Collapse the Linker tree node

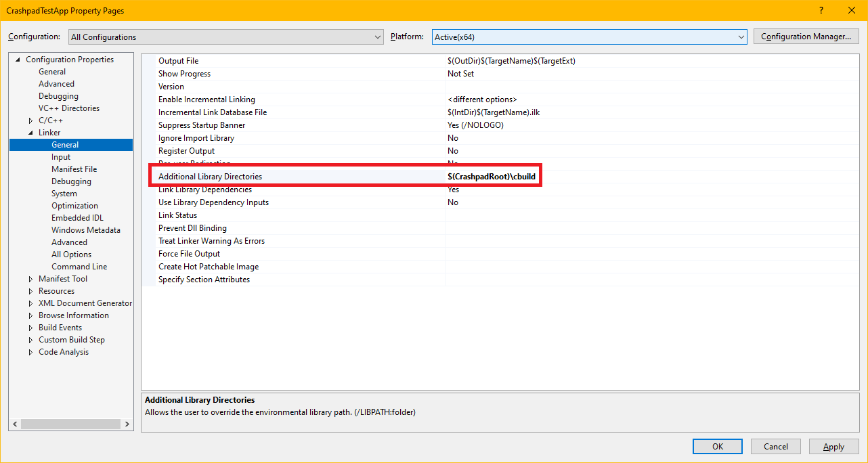point(30,133)
